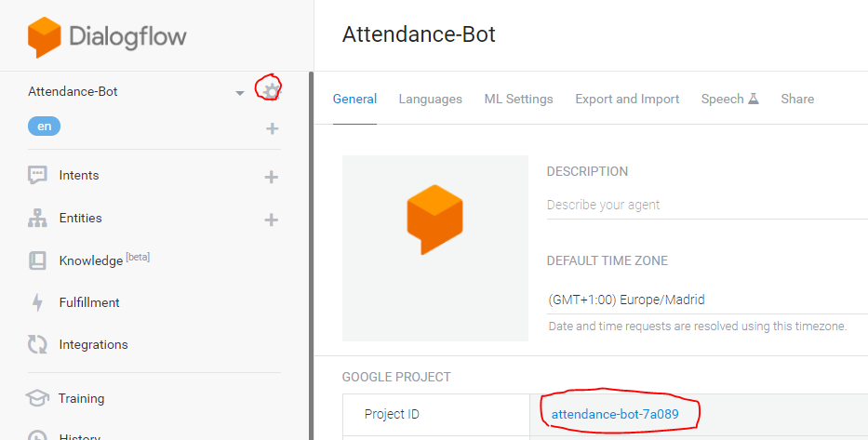Image resolution: width=868 pixels, height=440 pixels.
Task: Click the Attendance-Bot page title
Action: pyautogui.click(x=419, y=34)
